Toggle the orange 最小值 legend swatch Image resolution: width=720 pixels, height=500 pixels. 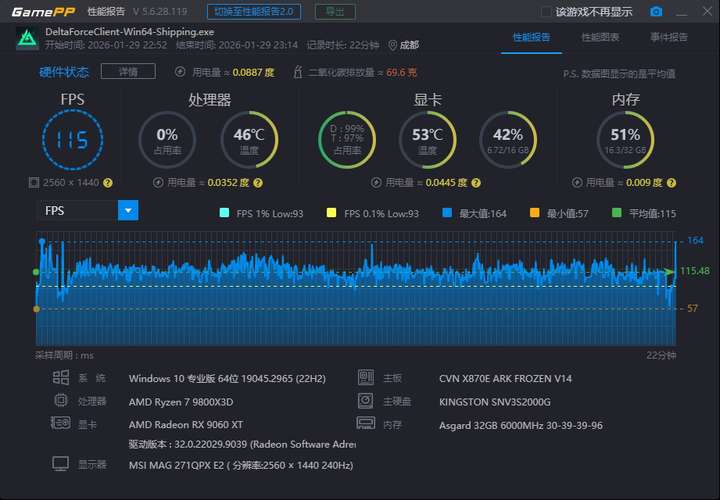click(534, 213)
